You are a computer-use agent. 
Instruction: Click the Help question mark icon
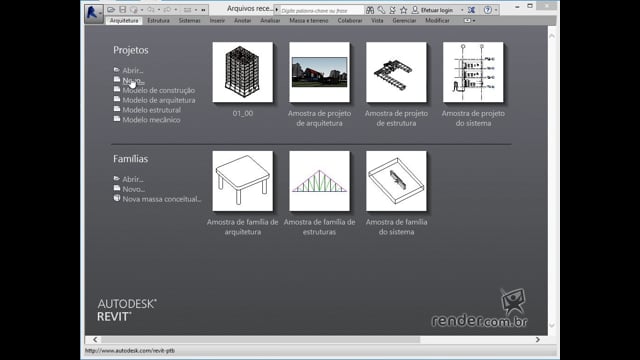tap(488, 10)
